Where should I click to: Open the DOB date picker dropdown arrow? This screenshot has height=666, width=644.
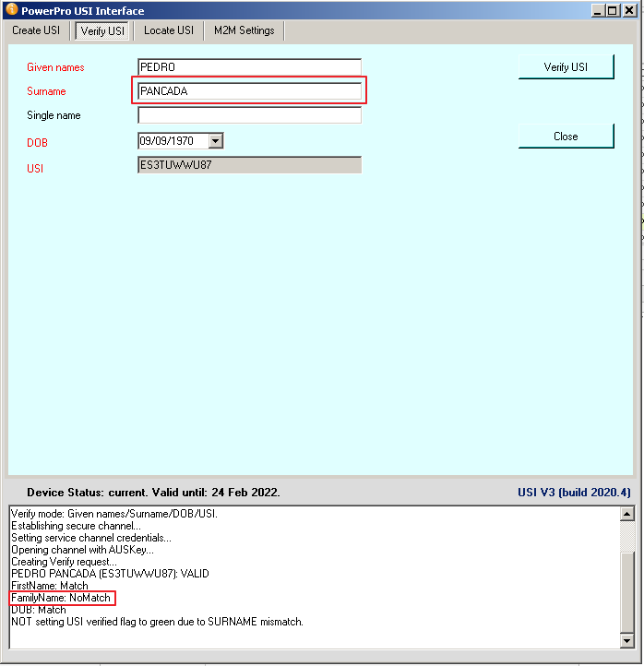[x=216, y=141]
